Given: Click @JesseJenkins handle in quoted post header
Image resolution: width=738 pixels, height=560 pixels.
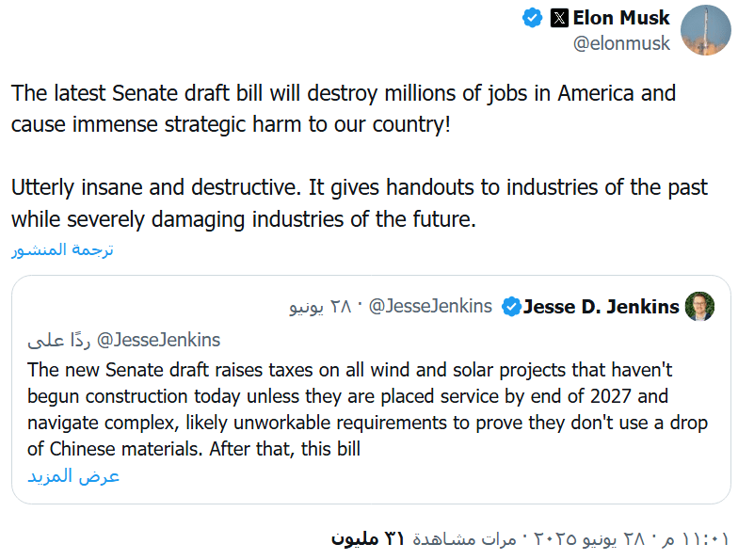Looking at the screenshot, I should coord(431,307).
